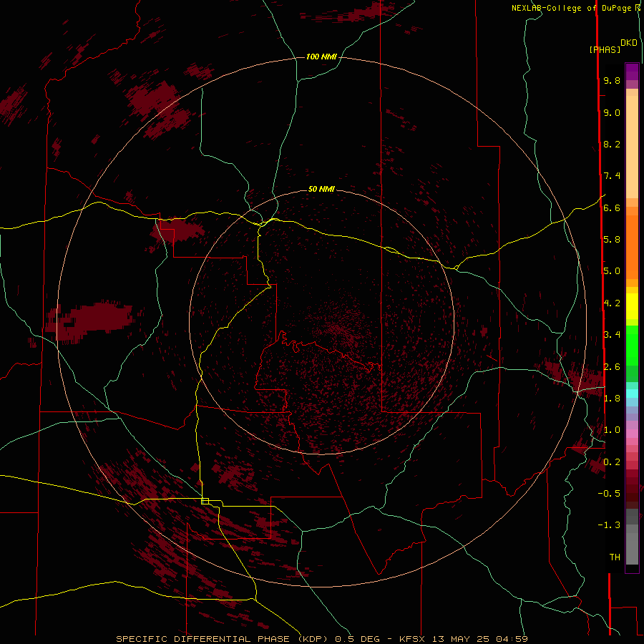Click the 100 NMI range ring label
Viewport: 644px width, 644px height.
321,57
